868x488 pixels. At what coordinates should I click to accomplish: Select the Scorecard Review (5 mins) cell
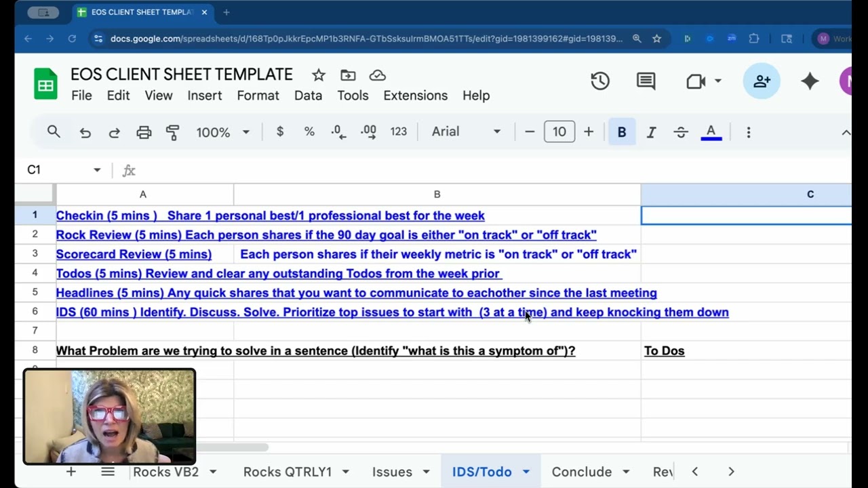point(145,254)
